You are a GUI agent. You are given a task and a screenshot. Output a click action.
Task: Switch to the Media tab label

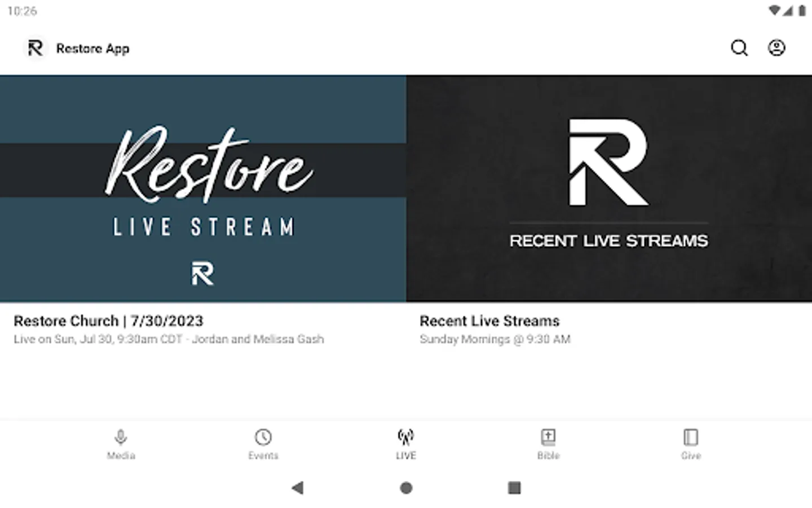pos(121,456)
